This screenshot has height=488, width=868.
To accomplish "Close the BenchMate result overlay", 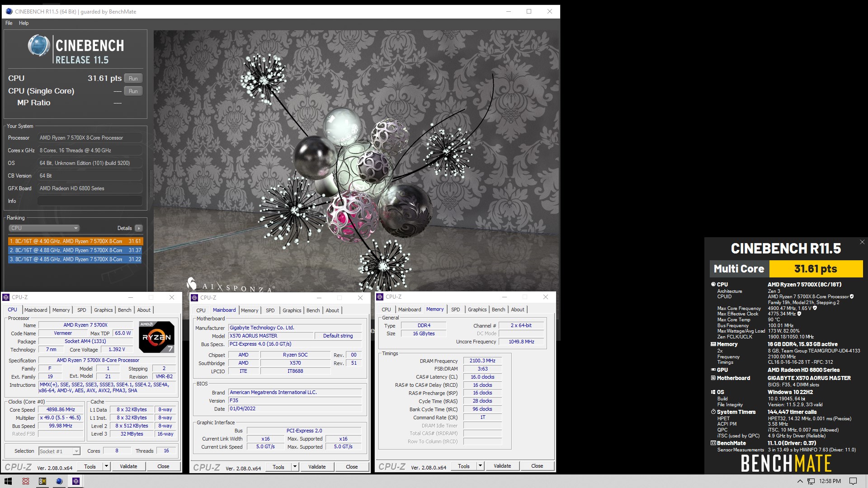I will 862,242.
